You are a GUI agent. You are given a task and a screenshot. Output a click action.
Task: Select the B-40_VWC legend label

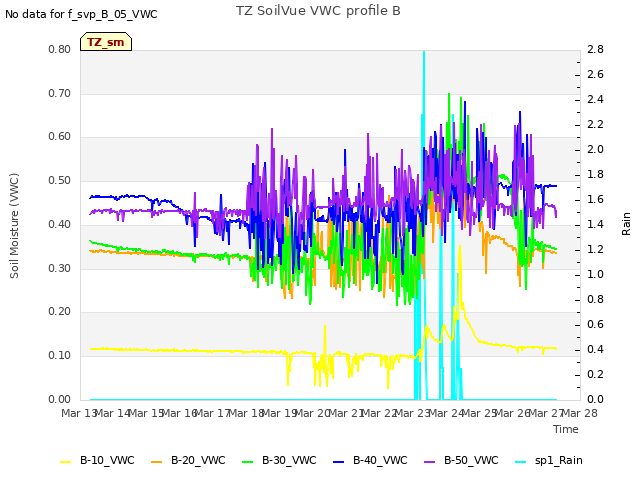click(380, 460)
